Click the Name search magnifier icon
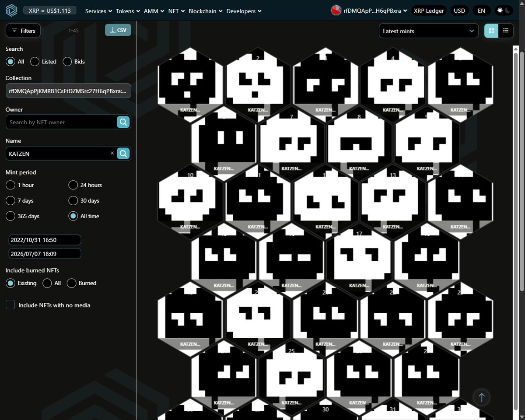Screen dimensions: 525x420 pyautogui.click(x=124, y=154)
